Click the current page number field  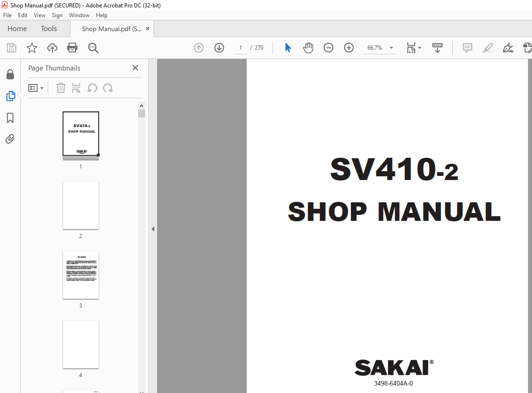pos(240,48)
